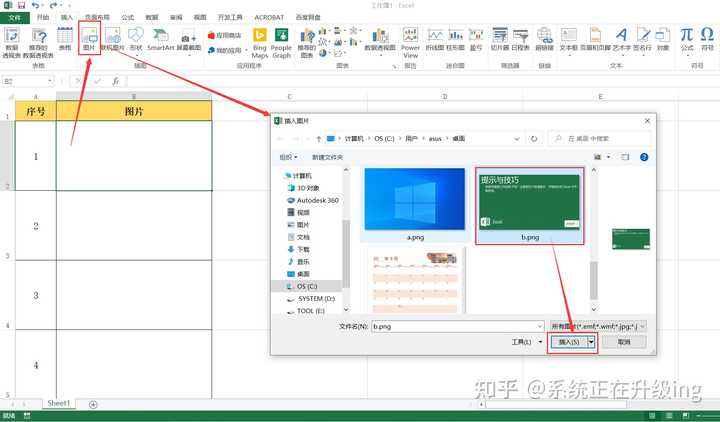Open the view options dropdown arrow in dialog
The height and width of the screenshot is (422, 720).
click(608, 157)
